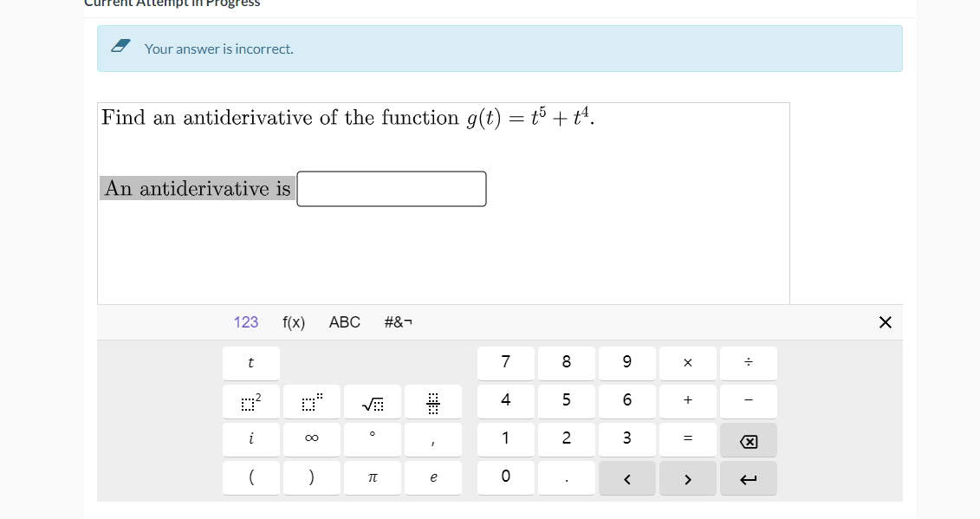This screenshot has width=980, height=519.
Task: Move the cursor left with the arrow key
Action: pos(626,478)
